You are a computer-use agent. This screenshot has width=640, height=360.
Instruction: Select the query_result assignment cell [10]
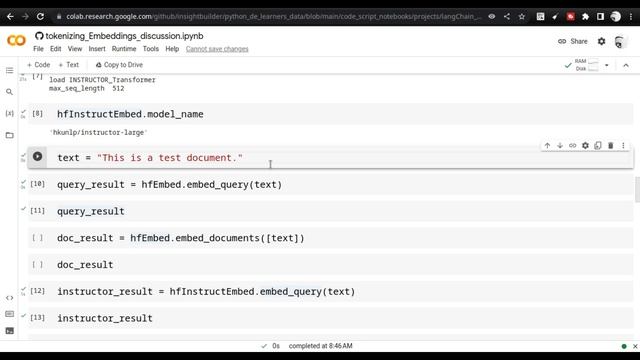(x=330, y=184)
